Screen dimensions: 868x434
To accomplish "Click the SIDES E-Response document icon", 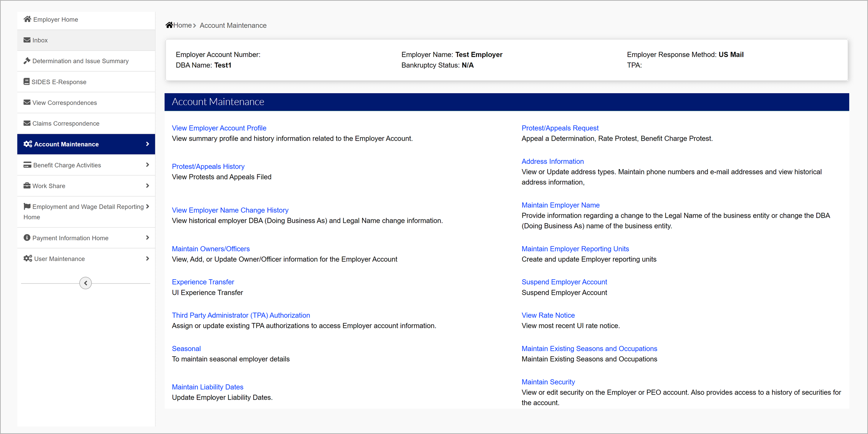I will (26, 82).
